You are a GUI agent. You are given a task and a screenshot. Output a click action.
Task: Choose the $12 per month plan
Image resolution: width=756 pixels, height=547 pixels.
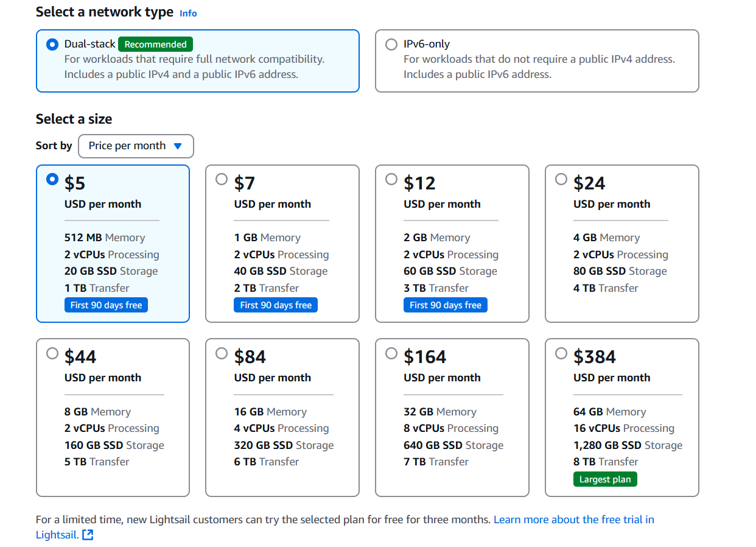point(391,180)
